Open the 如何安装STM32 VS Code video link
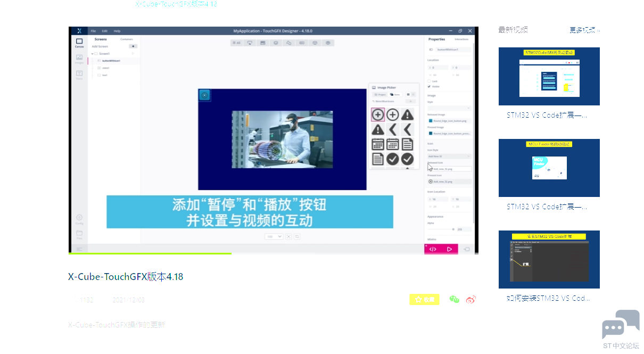The height and width of the screenshot is (354, 644). 548,298
